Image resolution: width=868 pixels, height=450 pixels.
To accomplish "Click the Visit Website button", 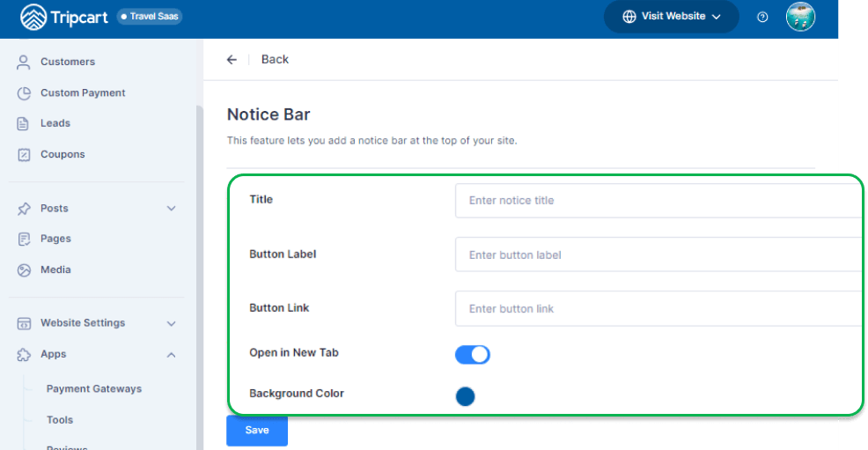I will pos(671,17).
